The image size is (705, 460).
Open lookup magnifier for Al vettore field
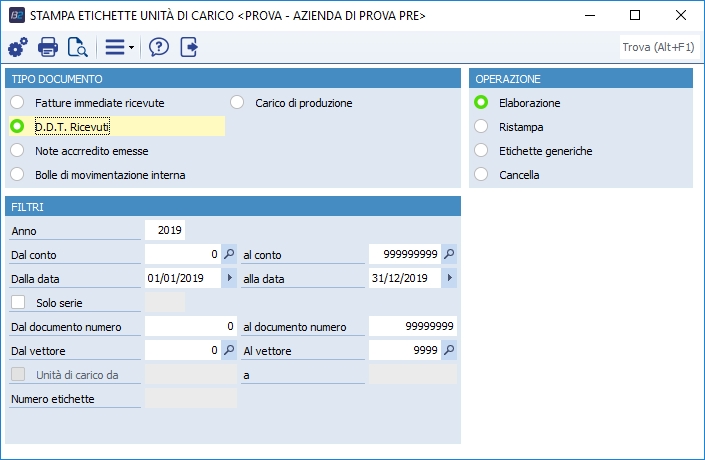coord(449,350)
